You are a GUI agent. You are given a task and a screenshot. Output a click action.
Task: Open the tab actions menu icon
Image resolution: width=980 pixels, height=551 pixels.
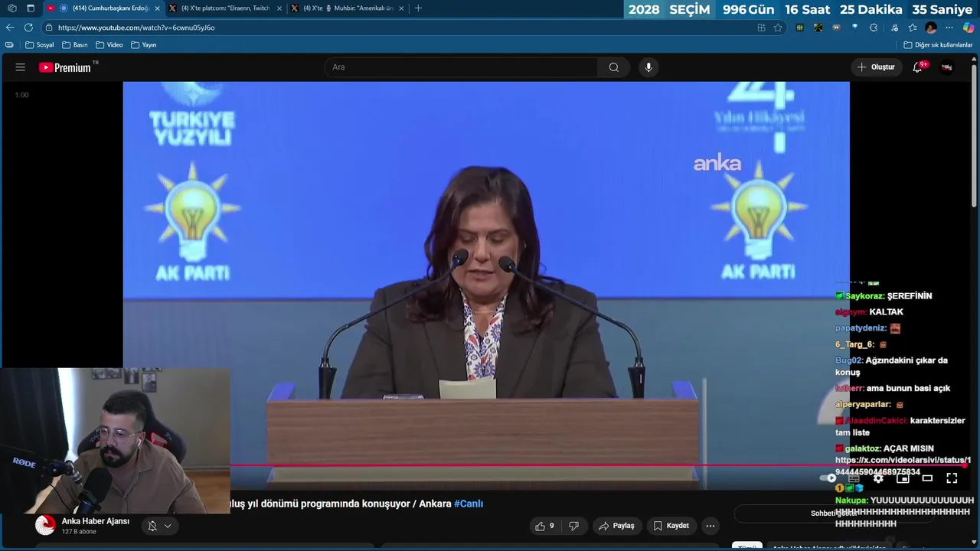[x=31, y=8]
